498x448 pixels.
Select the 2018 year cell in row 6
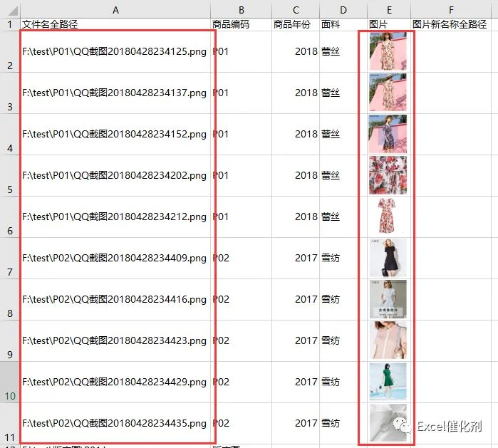click(296, 217)
